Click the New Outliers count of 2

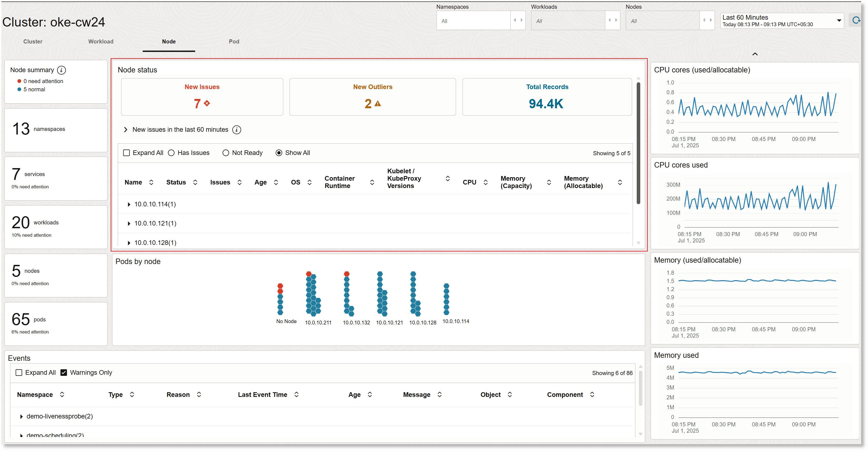pyautogui.click(x=368, y=104)
